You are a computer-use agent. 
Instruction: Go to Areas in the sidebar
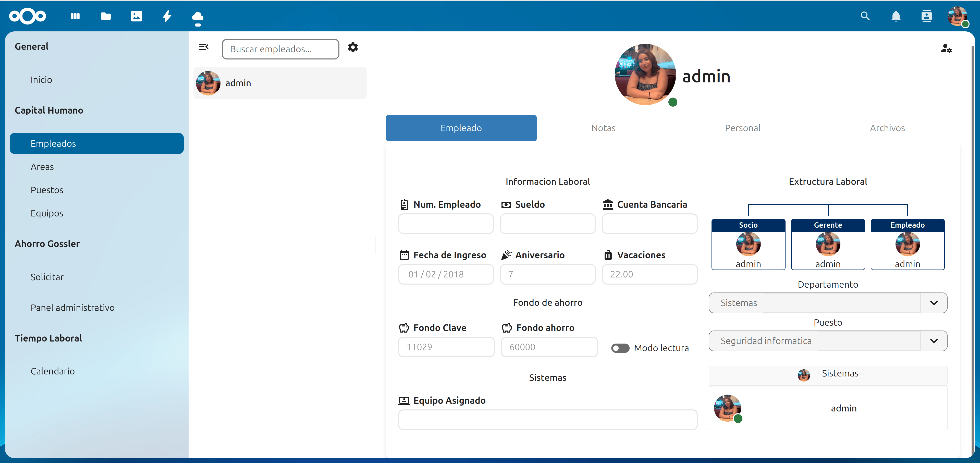coord(42,167)
